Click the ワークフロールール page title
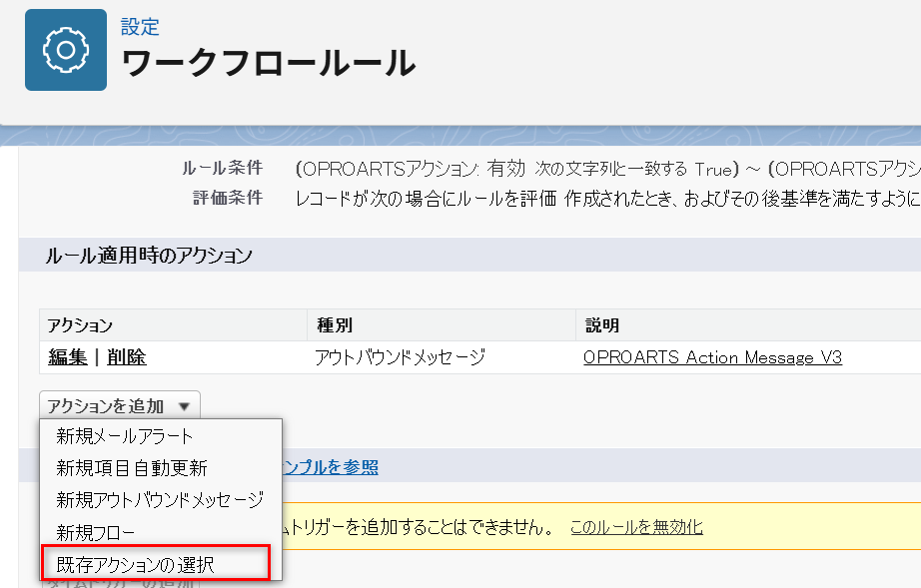Viewport: 921px width, 588px height. [x=268, y=64]
